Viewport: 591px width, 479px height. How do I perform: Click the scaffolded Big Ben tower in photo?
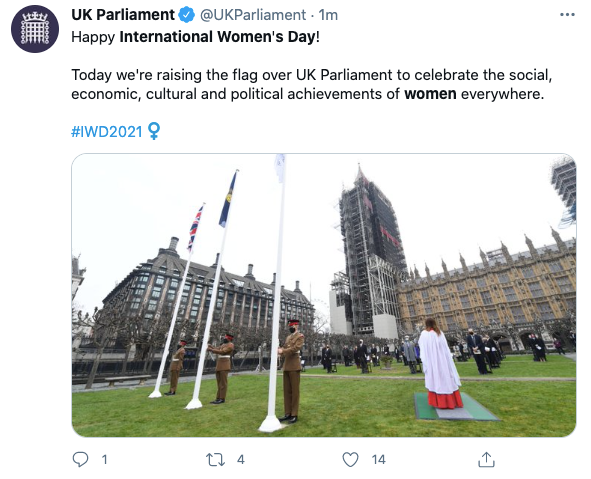coord(371,253)
